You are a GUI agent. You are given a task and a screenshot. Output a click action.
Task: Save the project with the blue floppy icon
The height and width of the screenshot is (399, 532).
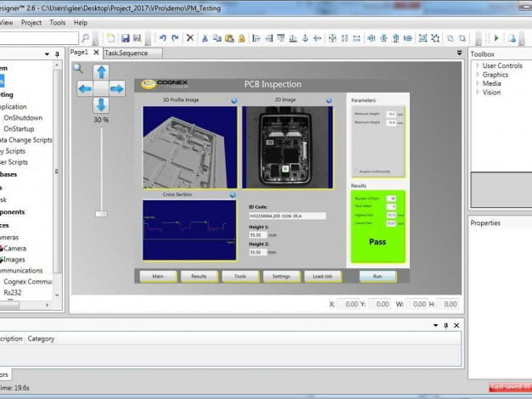click(126, 38)
